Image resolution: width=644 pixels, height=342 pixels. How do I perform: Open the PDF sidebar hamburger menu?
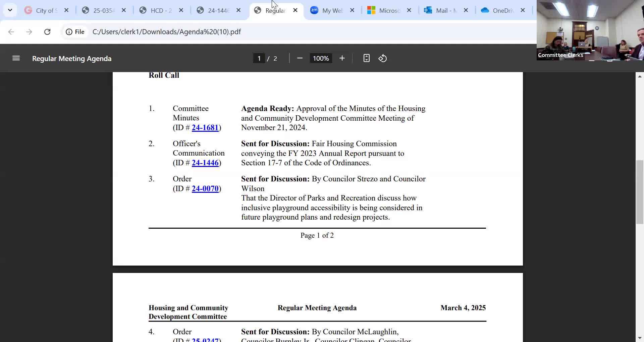coord(16,58)
